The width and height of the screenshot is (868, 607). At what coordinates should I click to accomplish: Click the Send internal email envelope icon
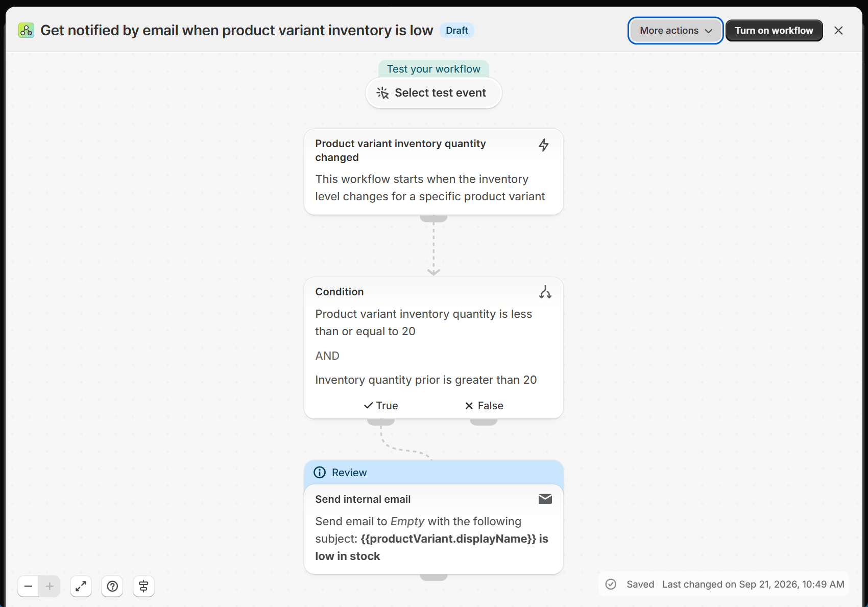pyautogui.click(x=545, y=499)
